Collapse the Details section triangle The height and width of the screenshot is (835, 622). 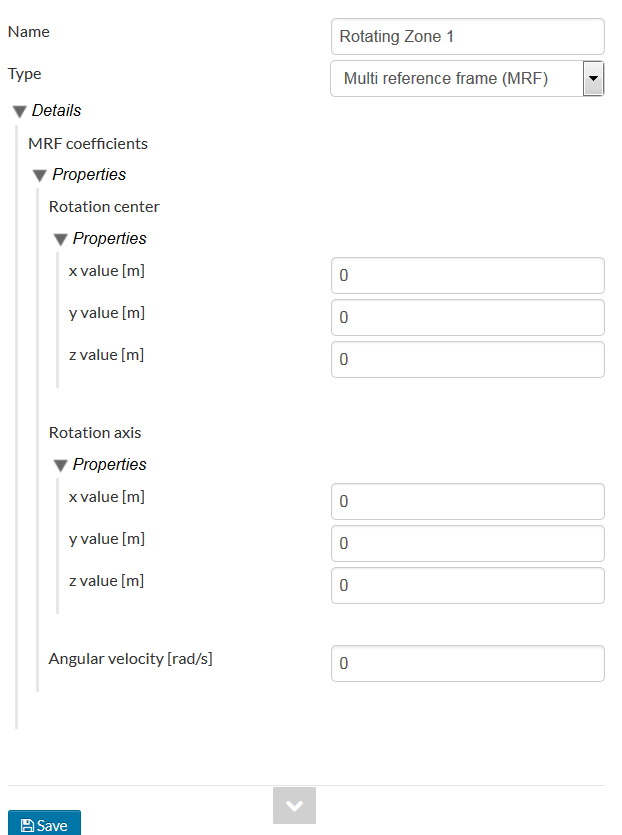coord(19,111)
